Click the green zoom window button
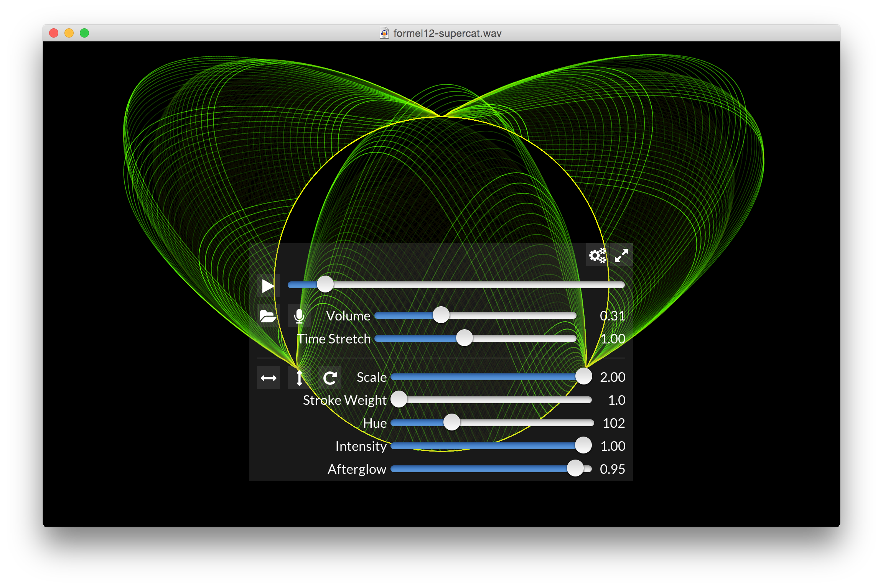The height and width of the screenshot is (588, 883). coord(84,33)
